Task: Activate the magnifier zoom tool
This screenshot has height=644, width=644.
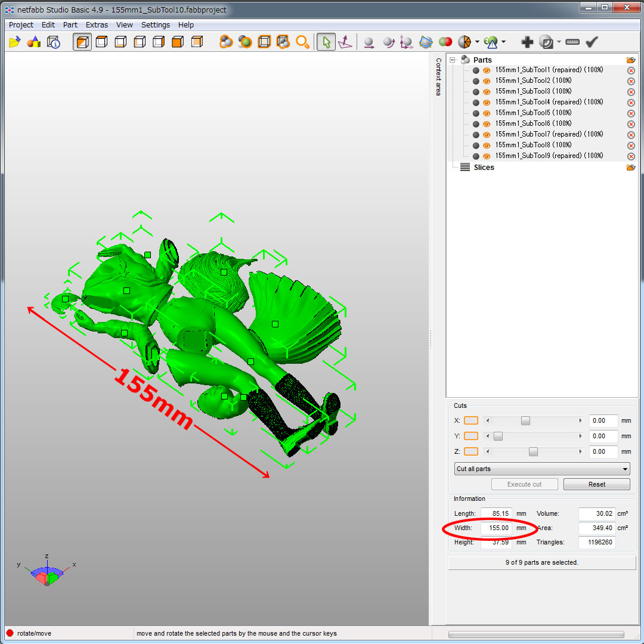Action: tap(303, 42)
